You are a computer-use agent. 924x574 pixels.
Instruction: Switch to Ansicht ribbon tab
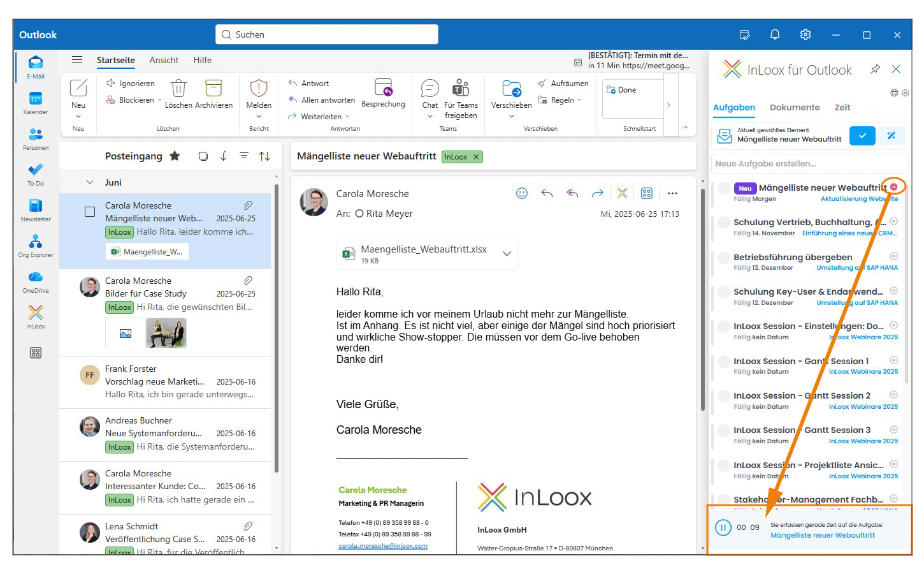coord(164,60)
